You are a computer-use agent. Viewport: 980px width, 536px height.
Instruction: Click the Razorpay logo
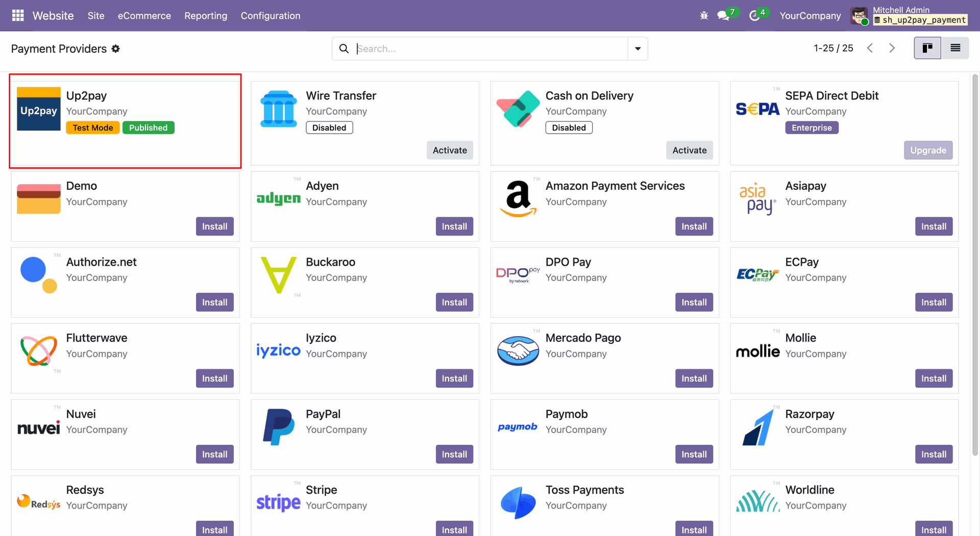coord(758,427)
